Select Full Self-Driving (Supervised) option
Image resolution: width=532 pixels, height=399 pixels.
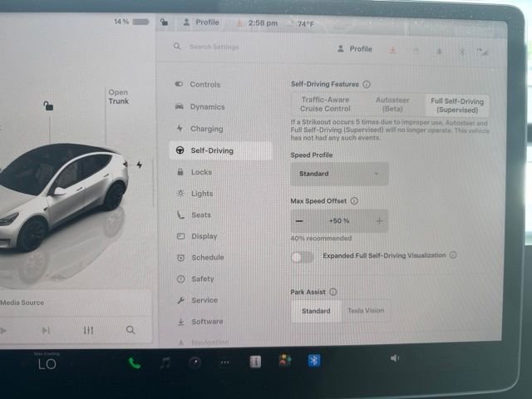tap(457, 106)
